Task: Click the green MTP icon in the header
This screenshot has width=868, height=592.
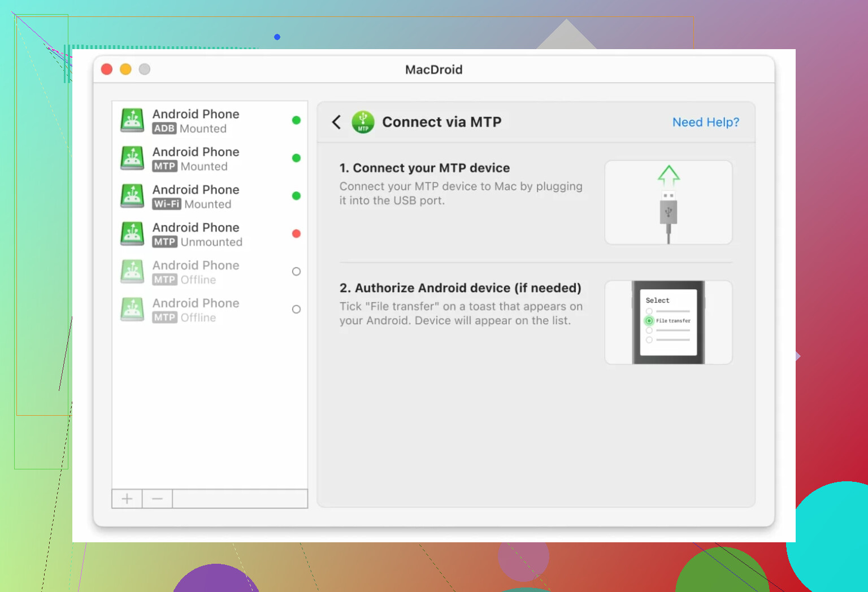Action: 363,122
